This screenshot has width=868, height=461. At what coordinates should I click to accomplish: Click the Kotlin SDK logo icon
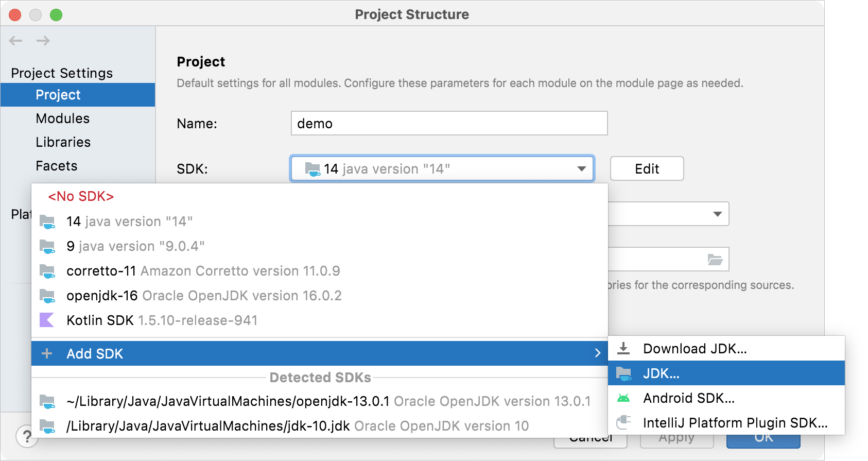pos(47,320)
